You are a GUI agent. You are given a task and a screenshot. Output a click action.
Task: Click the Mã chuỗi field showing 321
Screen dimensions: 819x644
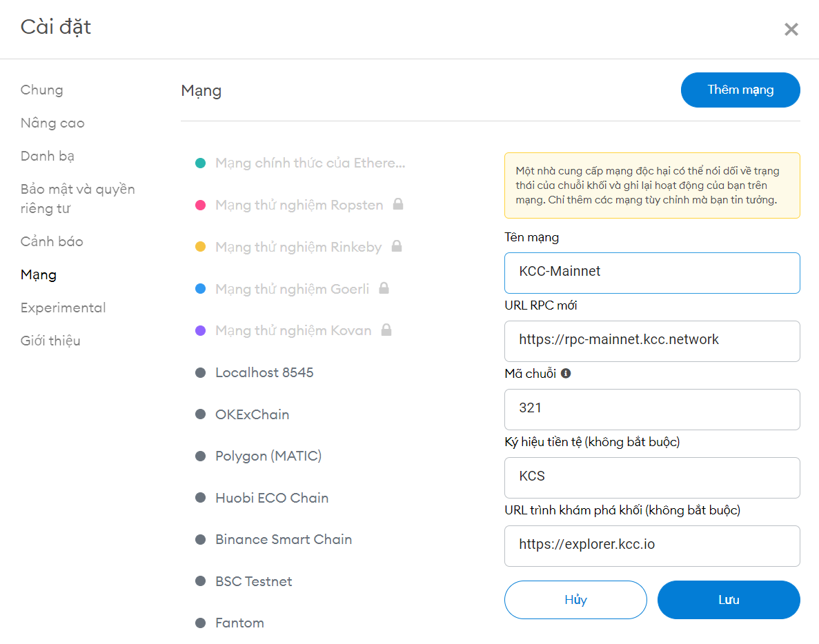(x=652, y=410)
